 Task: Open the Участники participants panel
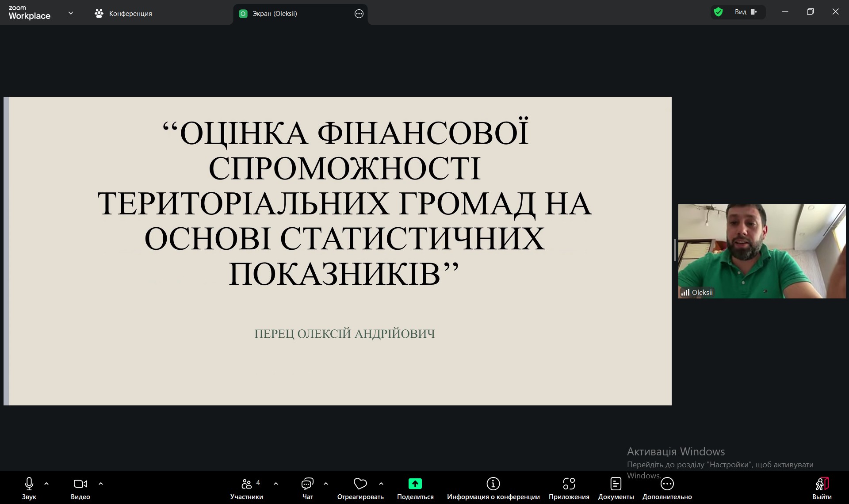pos(247,484)
